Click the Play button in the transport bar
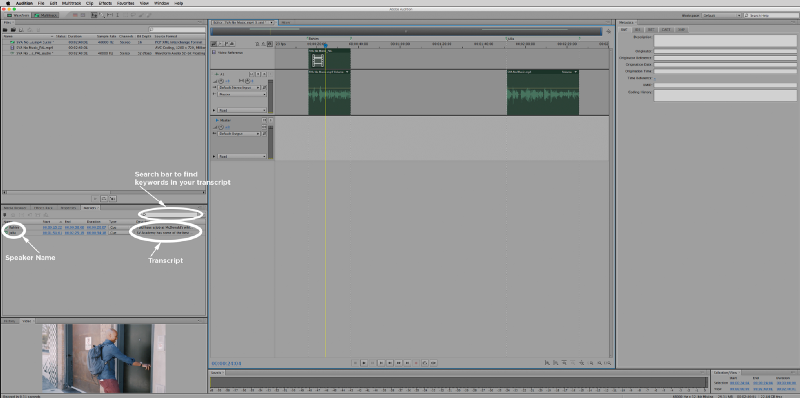 [364, 363]
